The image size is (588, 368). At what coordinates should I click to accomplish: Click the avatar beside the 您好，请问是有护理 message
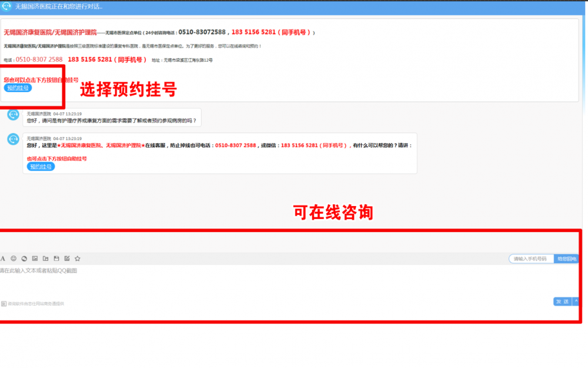[x=13, y=114]
